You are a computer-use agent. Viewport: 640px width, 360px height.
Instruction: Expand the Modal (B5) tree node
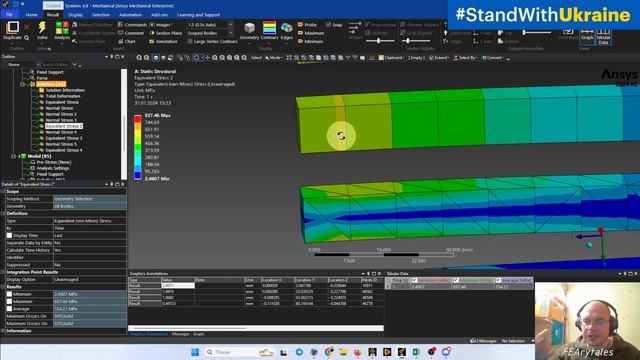(13, 156)
